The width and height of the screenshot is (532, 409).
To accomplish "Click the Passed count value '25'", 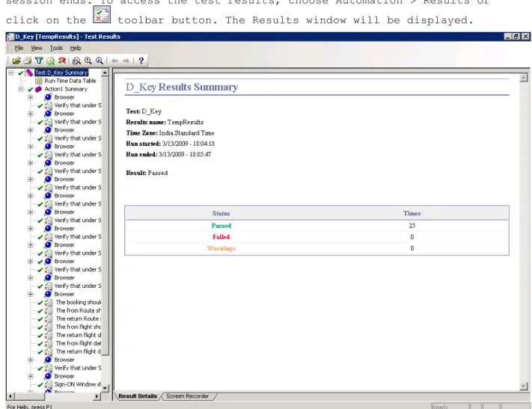I will [x=412, y=226].
